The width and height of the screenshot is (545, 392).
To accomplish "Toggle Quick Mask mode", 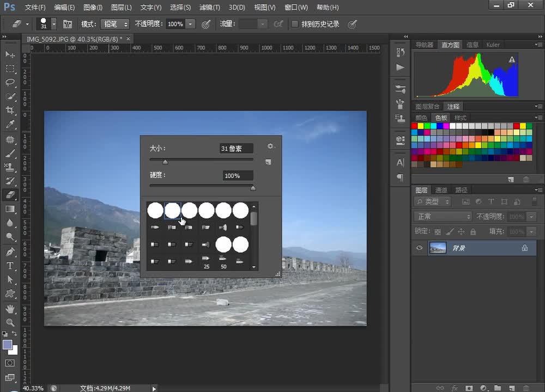I will click(10, 363).
